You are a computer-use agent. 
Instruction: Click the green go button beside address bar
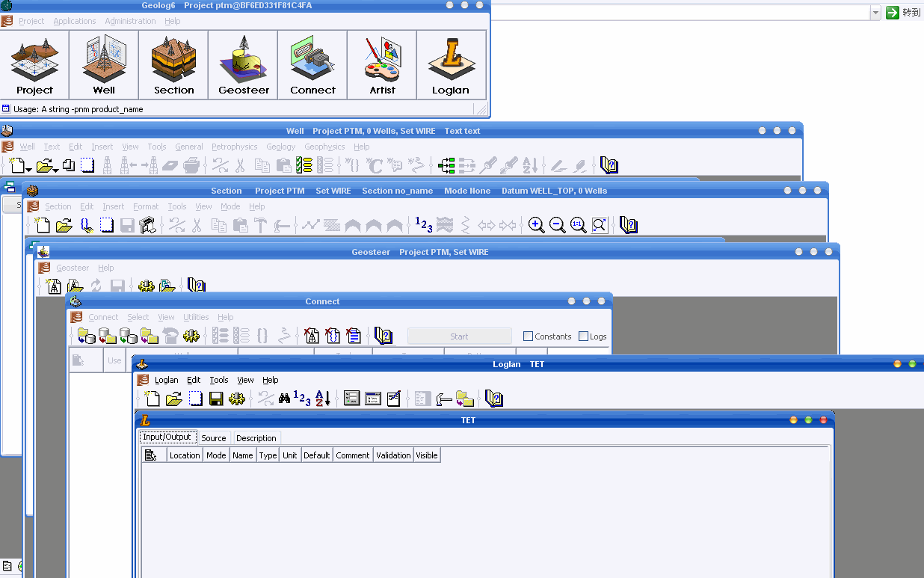[893, 13]
